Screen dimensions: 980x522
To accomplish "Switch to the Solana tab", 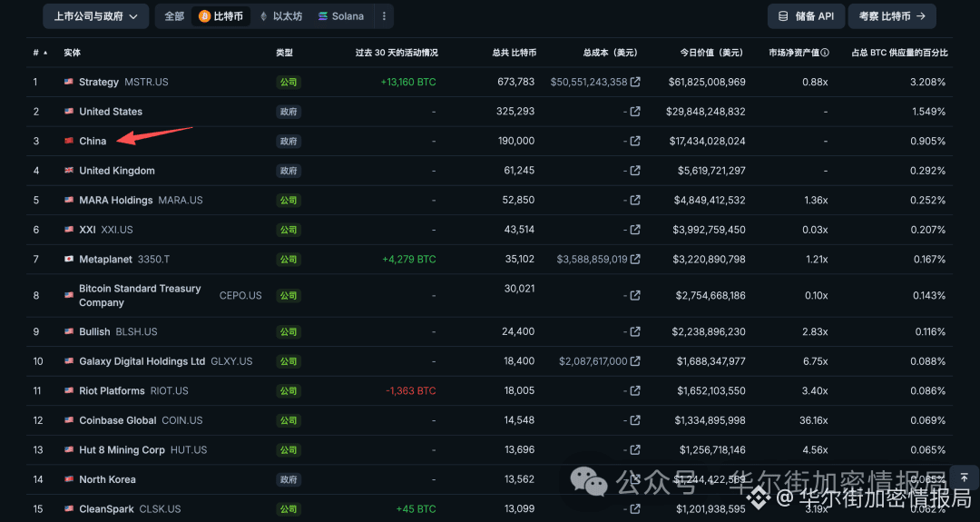I will 340,16.
